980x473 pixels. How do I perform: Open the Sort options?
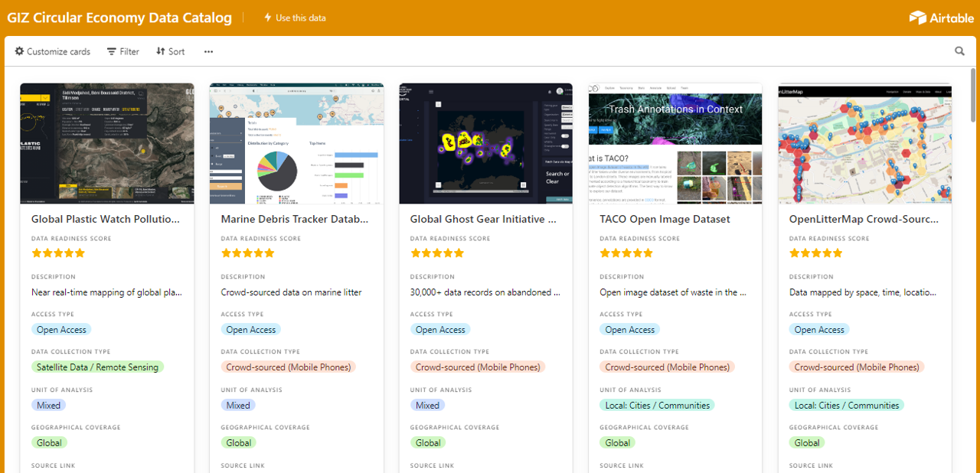click(170, 51)
